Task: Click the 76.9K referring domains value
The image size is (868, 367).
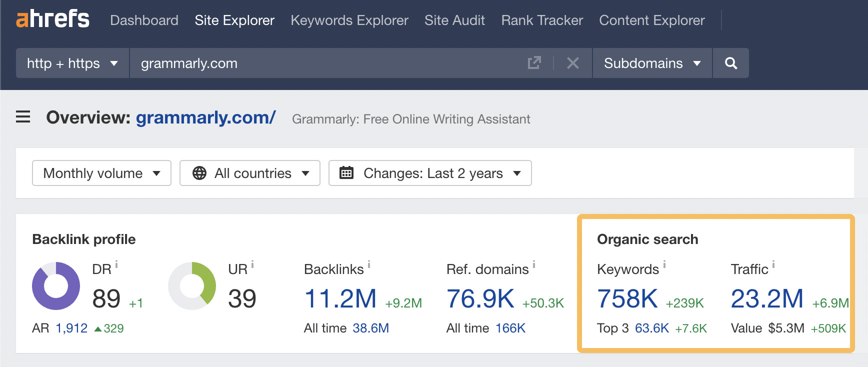Action: click(480, 299)
